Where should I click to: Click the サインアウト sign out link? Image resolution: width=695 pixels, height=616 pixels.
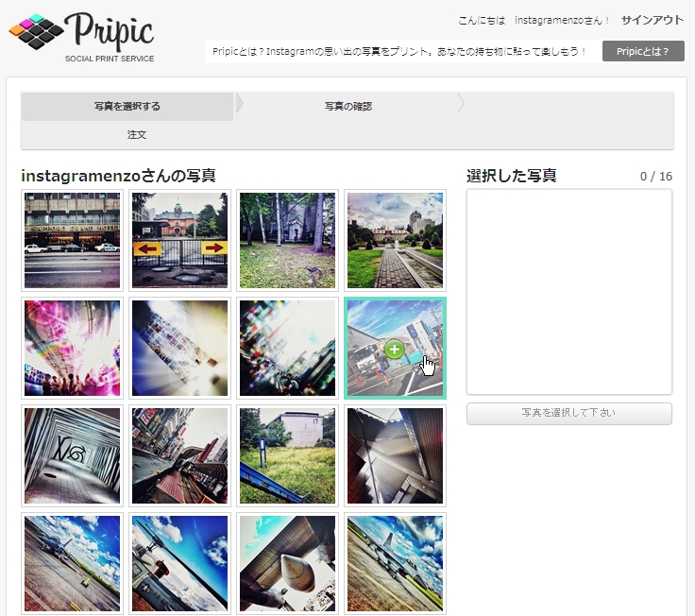(x=652, y=20)
